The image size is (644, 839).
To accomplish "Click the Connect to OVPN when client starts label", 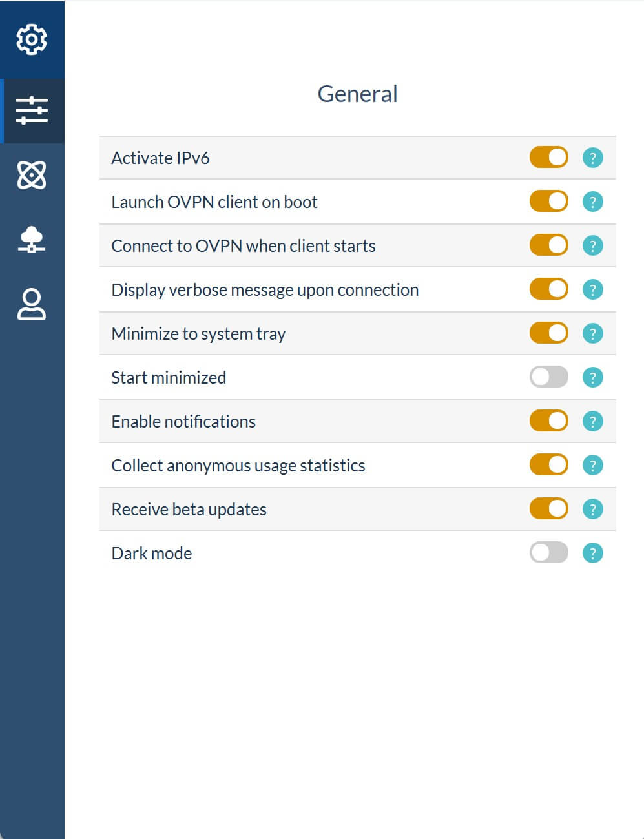I will (x=244, y=246).
